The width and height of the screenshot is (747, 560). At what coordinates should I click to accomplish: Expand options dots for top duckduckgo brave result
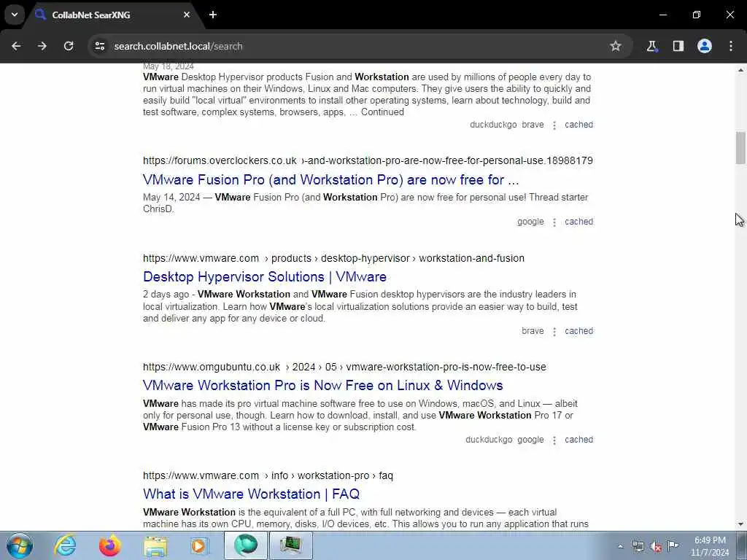(x=554, y=125)
